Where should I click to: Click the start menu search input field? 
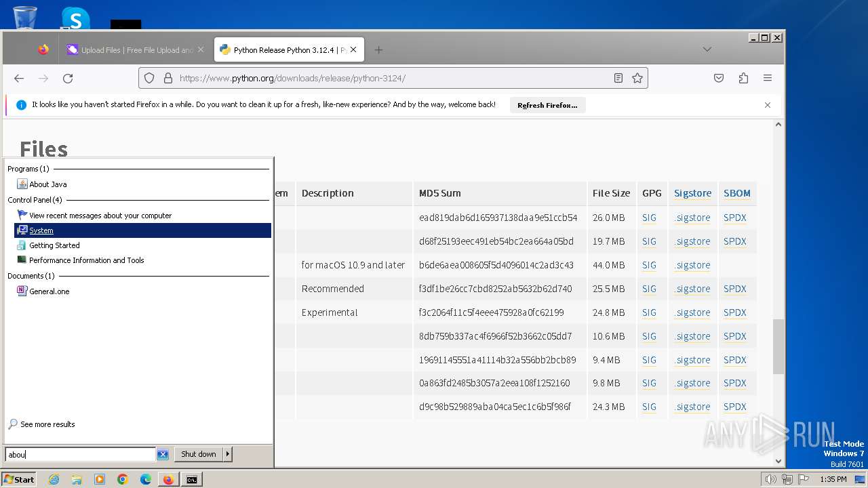point(80,454)
